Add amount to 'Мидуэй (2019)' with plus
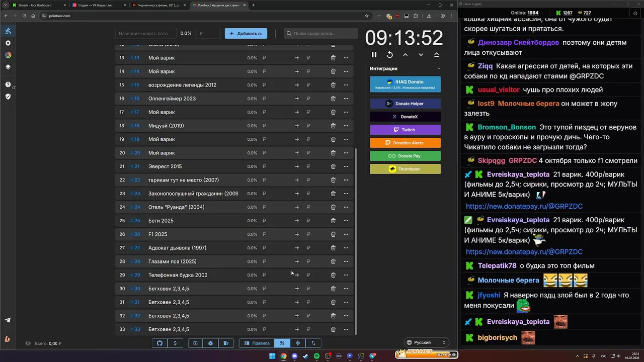 tap(297, 126)
